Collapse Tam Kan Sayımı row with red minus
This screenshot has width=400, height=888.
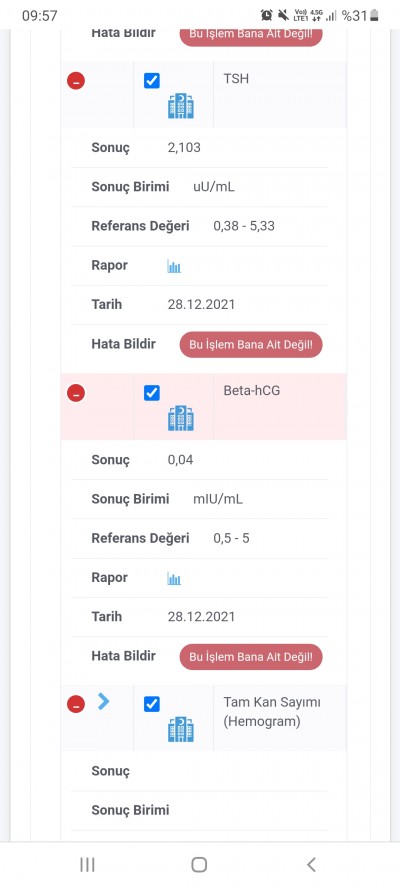point(76,705)
